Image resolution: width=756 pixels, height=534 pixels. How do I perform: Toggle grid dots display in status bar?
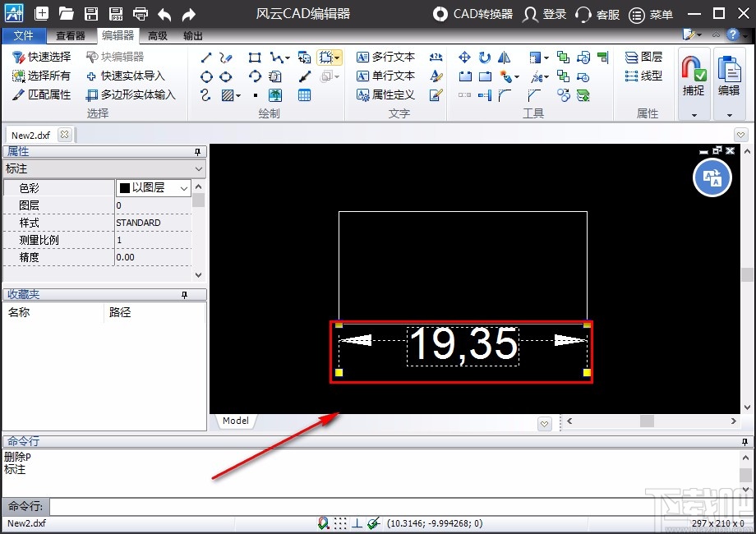pyautogui.click(x=340, y=522)
